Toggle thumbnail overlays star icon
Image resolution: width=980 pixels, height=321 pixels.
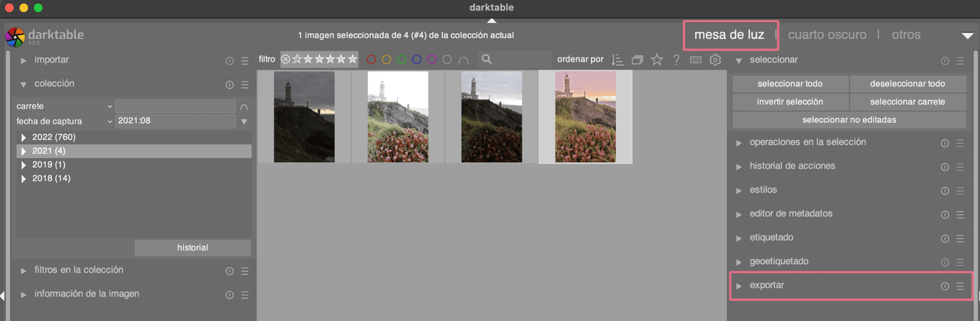657,59
